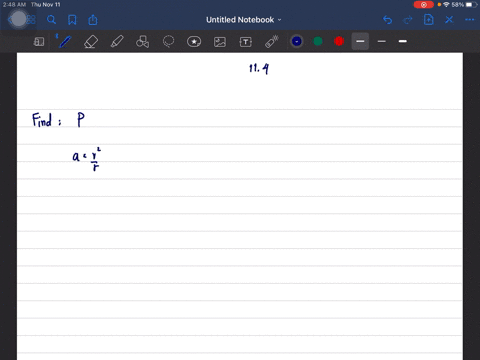480x360 pixels.
Task: Select the Text box tool
Action: click(246, 42)
